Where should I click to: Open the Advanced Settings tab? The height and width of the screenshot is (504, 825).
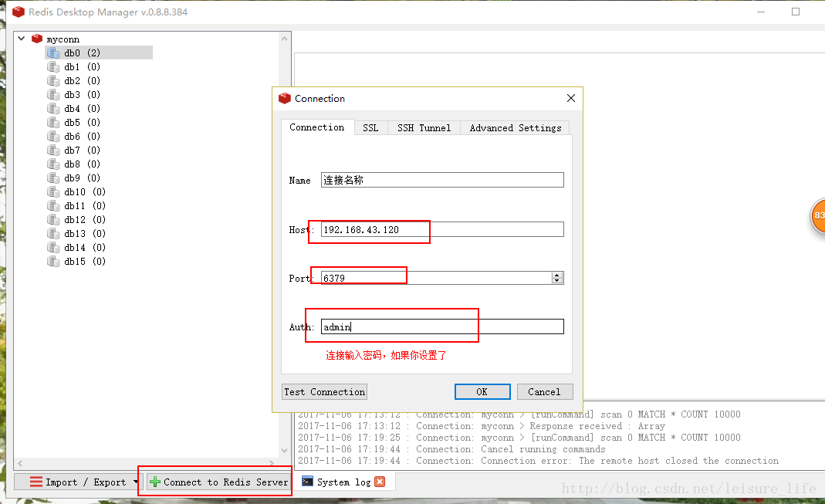point(516,128)
